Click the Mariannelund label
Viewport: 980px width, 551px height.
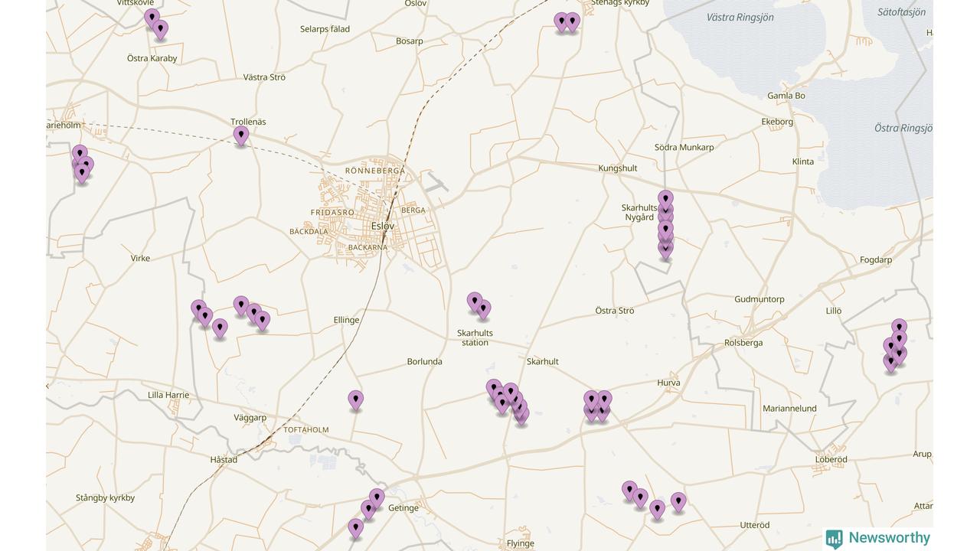(789, 409)
